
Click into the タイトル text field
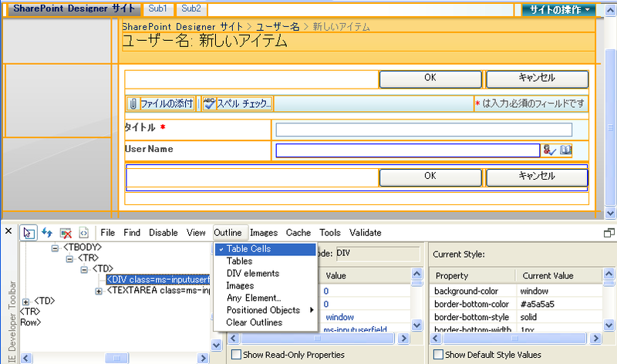click(423, 130)
